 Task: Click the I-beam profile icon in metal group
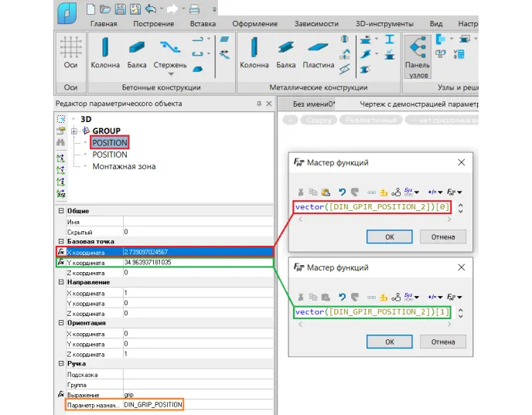click(390, 39)
